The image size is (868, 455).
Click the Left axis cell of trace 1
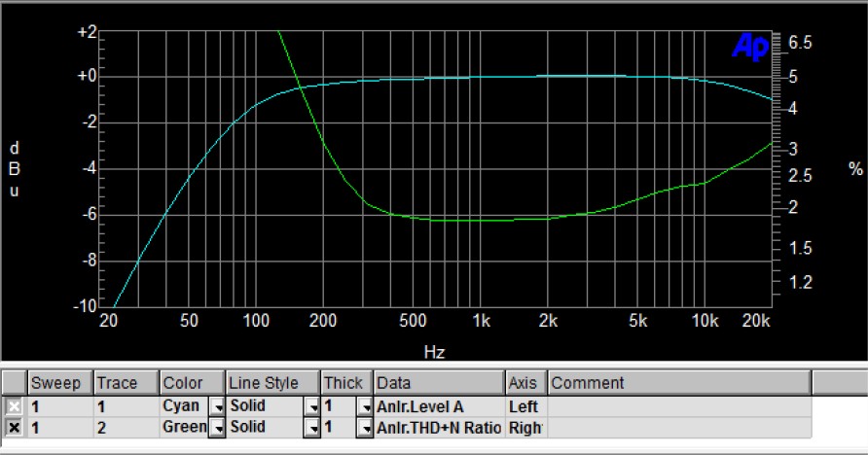point(525,406)
